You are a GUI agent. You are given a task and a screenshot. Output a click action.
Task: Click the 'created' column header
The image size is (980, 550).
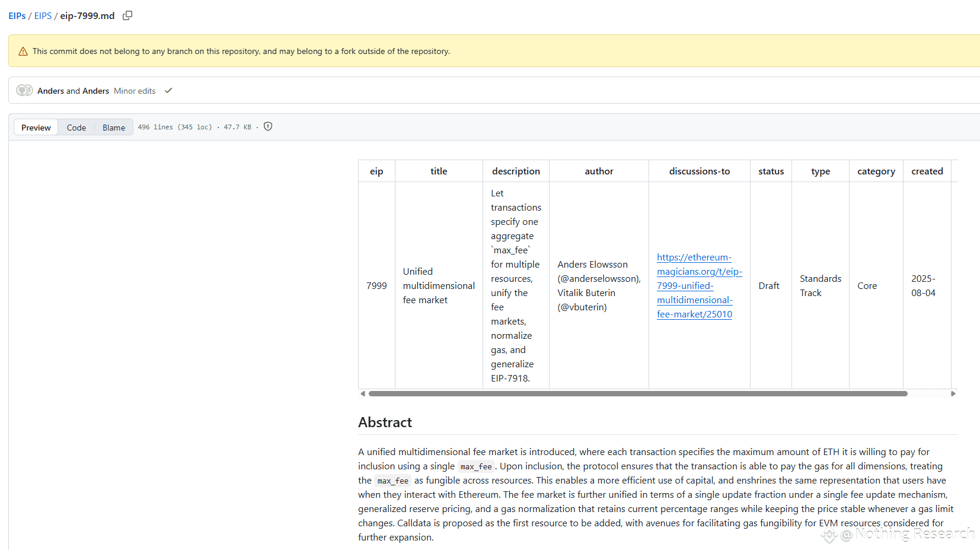[927, 171]
